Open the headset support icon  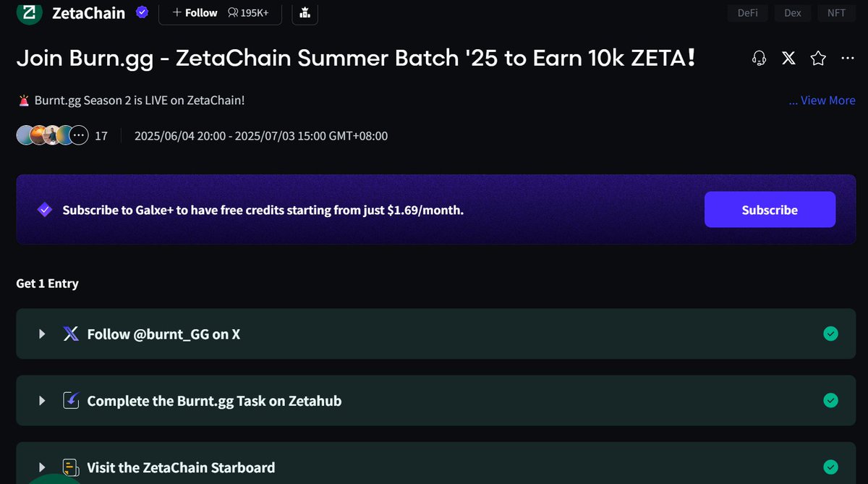click(759, 59)
